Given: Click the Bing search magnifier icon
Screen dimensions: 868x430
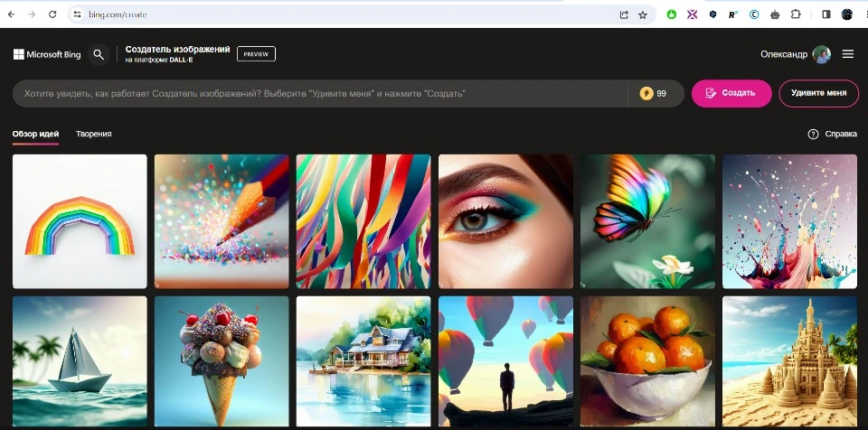Looking at the screenshot, I should click(99, 54).
